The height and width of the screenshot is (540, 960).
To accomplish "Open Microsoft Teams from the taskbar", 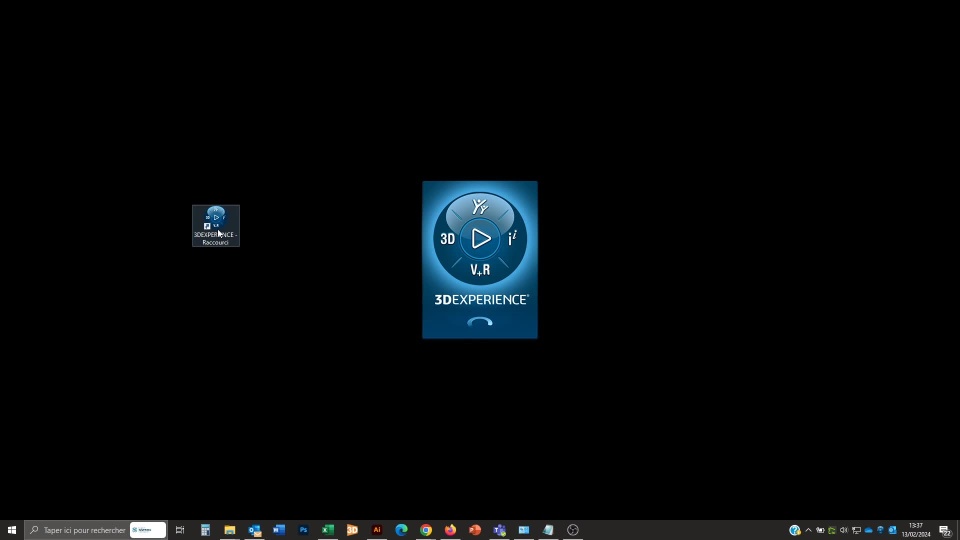I will tap(500, 530).
